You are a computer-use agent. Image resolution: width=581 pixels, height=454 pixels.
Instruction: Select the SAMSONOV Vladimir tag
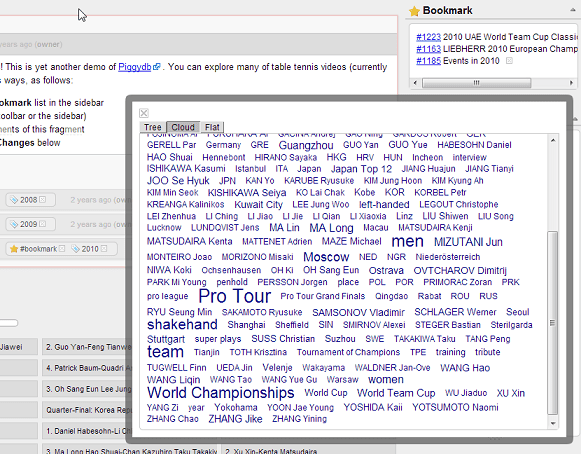358,313
